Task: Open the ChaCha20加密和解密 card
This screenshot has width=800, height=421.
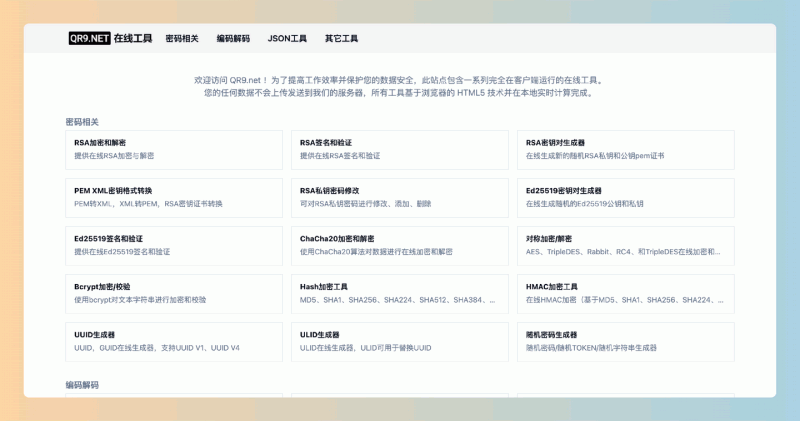Action: (x=400, y=246)
